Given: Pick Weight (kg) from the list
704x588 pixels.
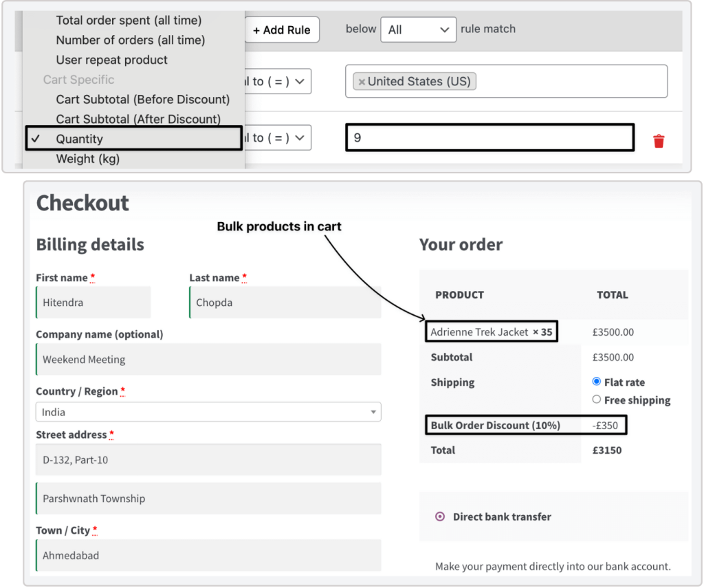Looking at the screenshot, I should 87,159.
